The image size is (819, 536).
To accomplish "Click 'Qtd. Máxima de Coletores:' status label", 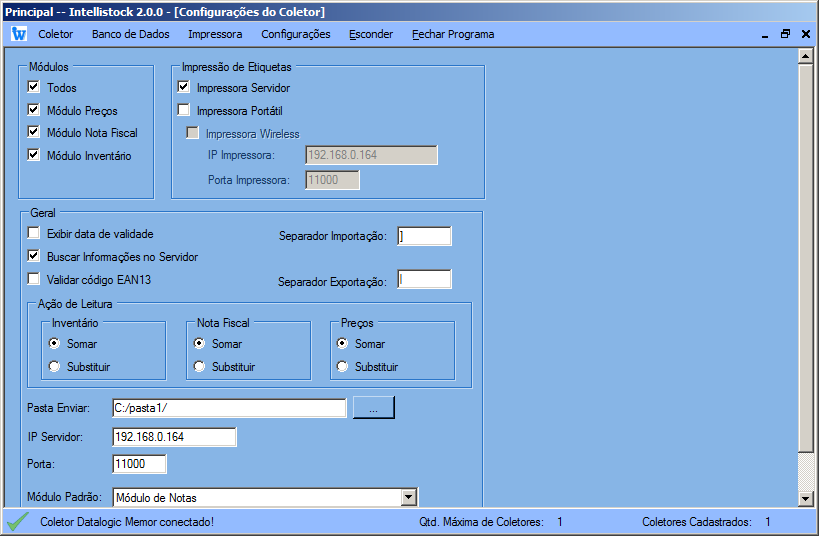I will (x=481, y=522).
